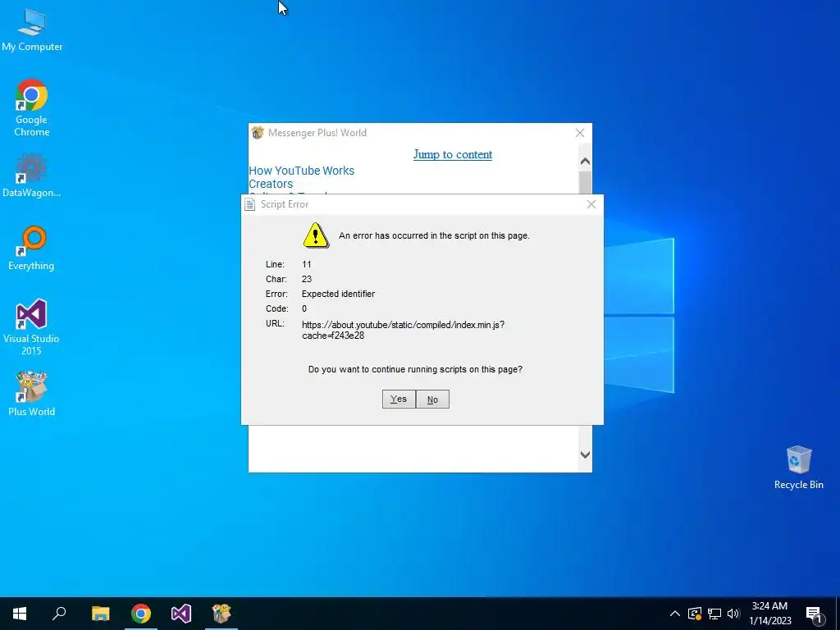Click the scroll down arrow in Messenger window
The image size is (840, 630).
[585, 454]
